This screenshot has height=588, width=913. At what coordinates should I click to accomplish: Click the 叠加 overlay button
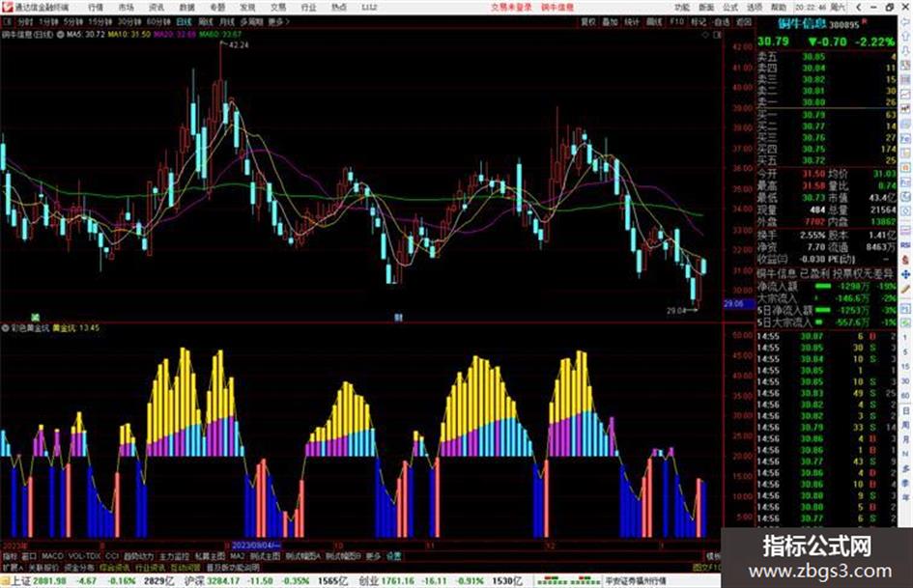click(x=610, y=21)
